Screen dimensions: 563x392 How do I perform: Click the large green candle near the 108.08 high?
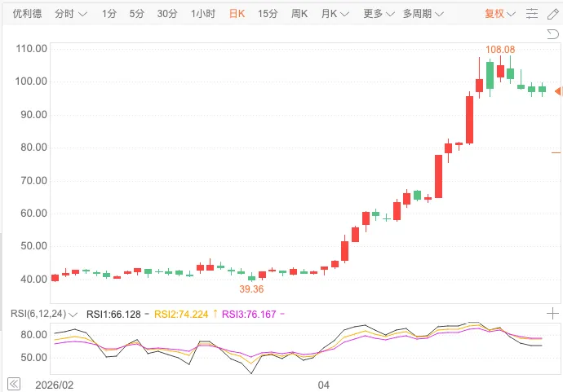[490, 75]
